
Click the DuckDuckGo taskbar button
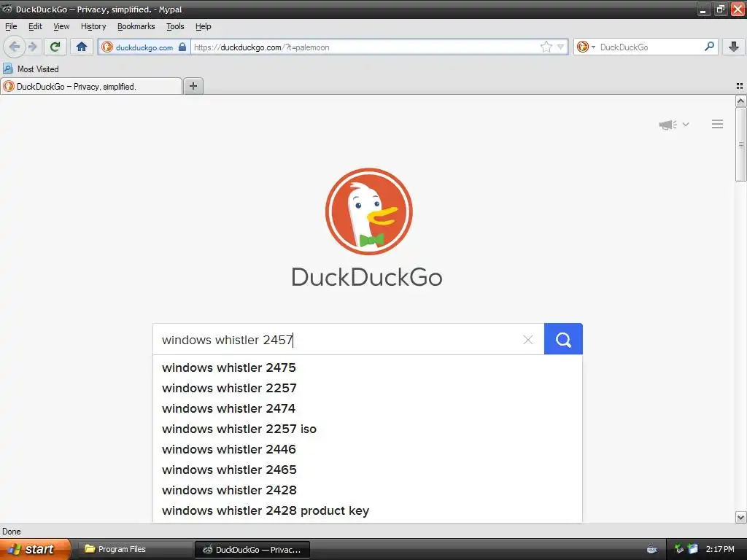252,550
